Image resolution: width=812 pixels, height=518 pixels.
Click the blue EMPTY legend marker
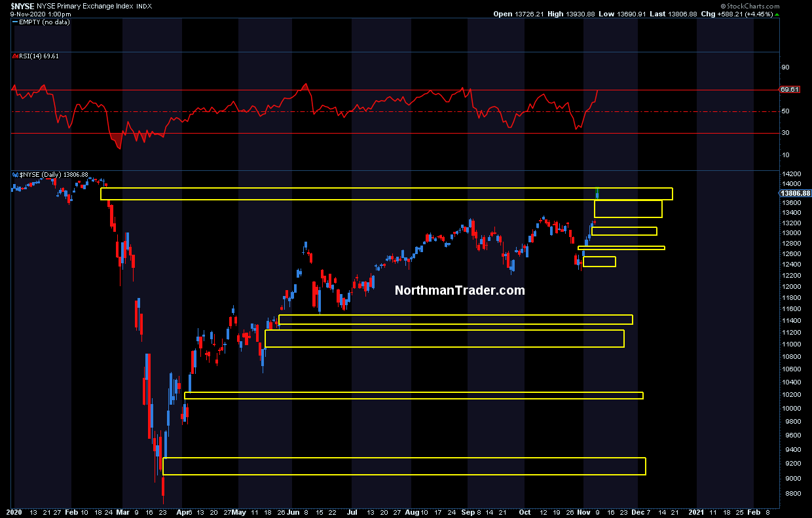14,22
